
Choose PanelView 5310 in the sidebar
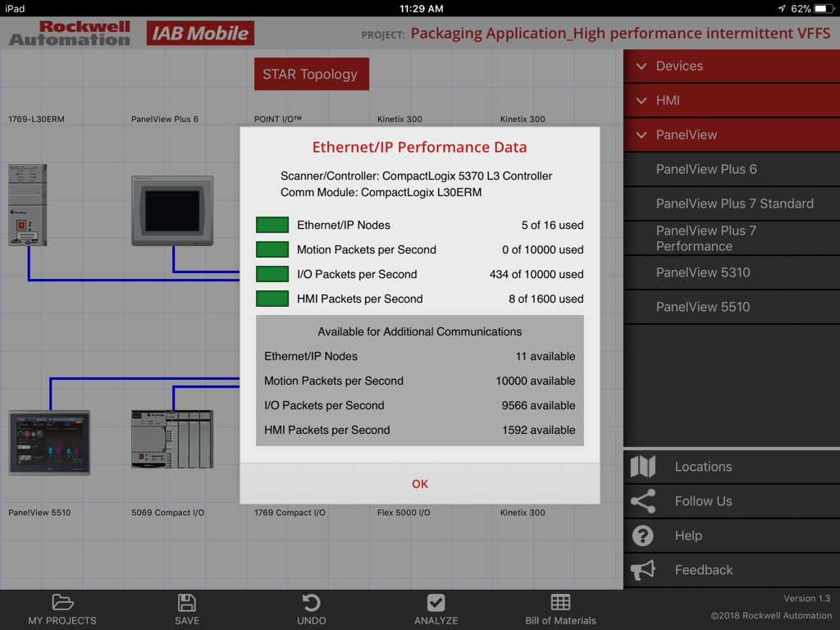coord(730,272)
